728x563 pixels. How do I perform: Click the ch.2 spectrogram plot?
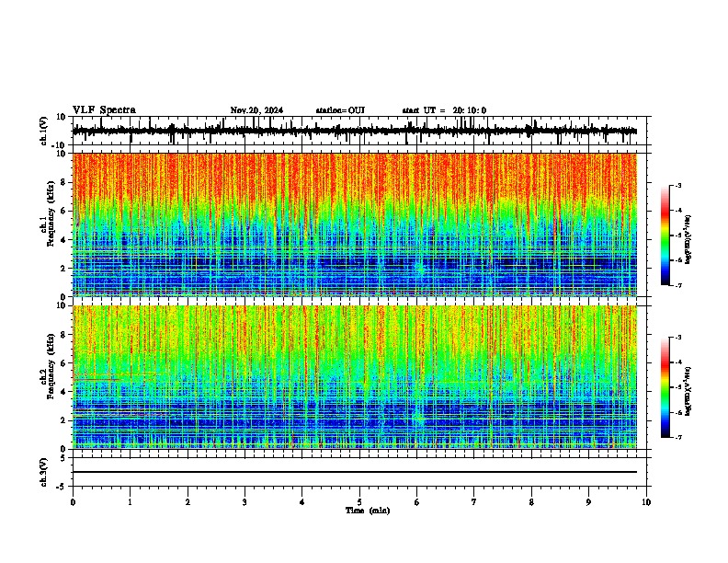(x=355, y=377)
